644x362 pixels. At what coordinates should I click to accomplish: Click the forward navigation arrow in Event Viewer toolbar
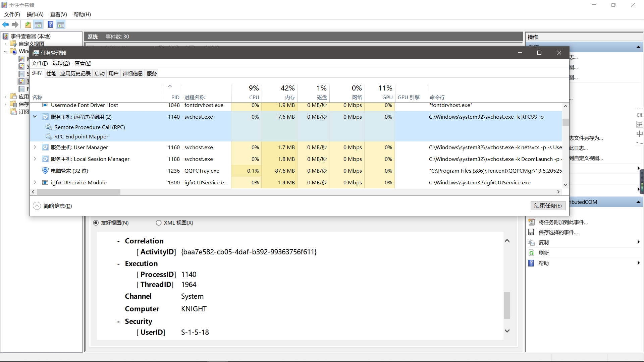(15, 24)
